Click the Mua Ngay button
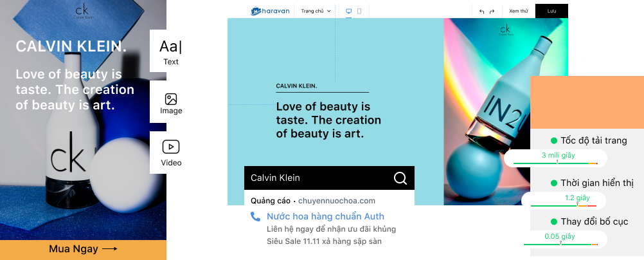 83,249
